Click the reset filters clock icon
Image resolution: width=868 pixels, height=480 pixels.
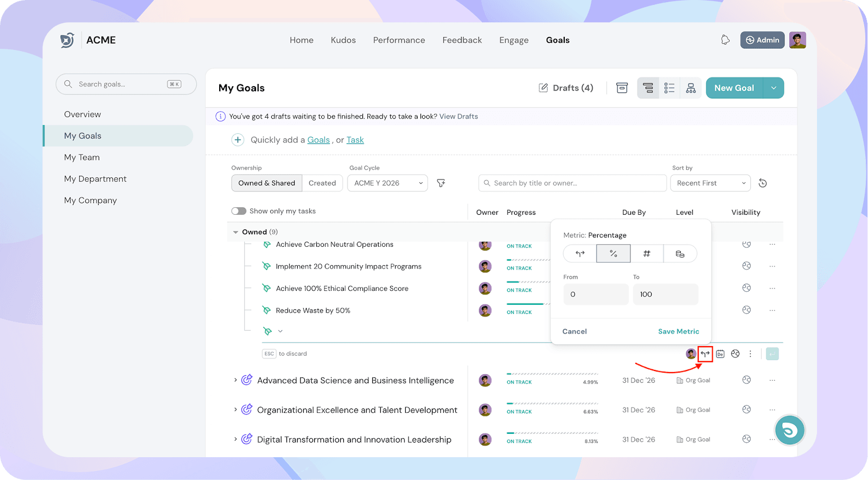(763, 183)
